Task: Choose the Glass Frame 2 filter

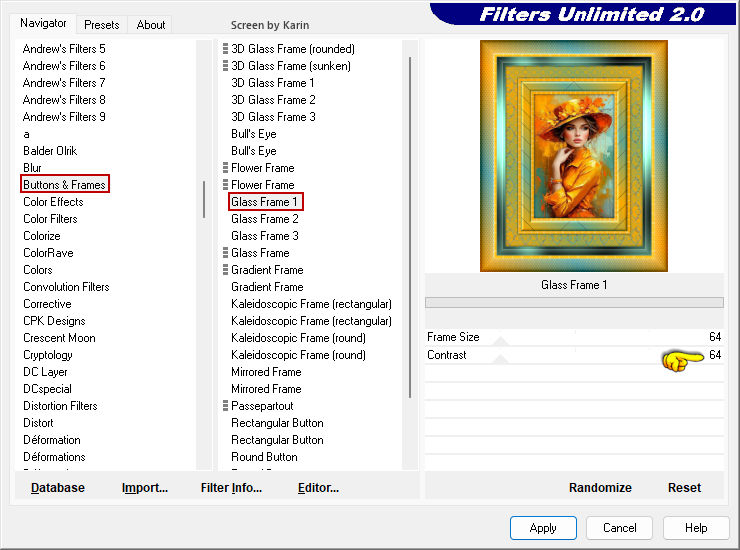Action: (265, 219)
